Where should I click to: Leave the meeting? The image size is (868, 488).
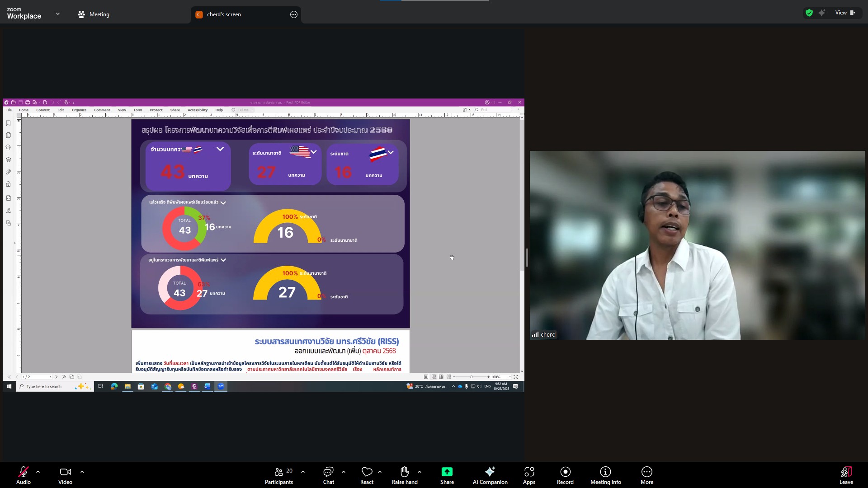(x=846, y=475)
